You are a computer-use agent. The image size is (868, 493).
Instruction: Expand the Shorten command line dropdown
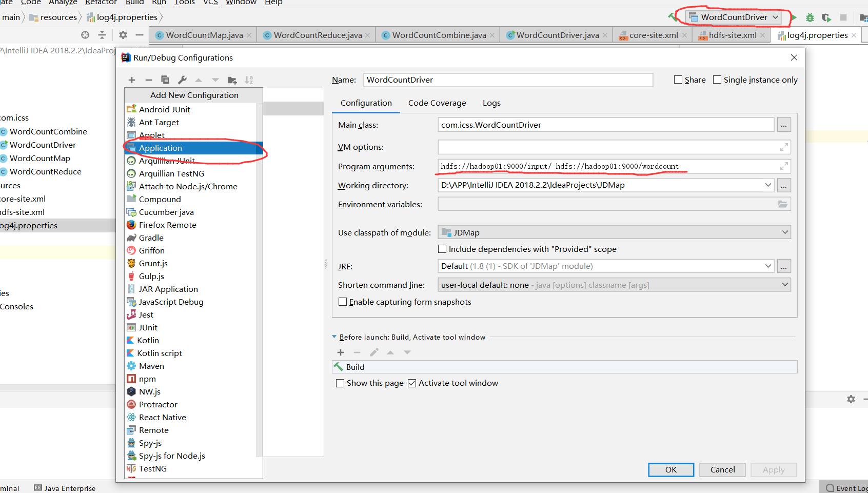(614, 285)
